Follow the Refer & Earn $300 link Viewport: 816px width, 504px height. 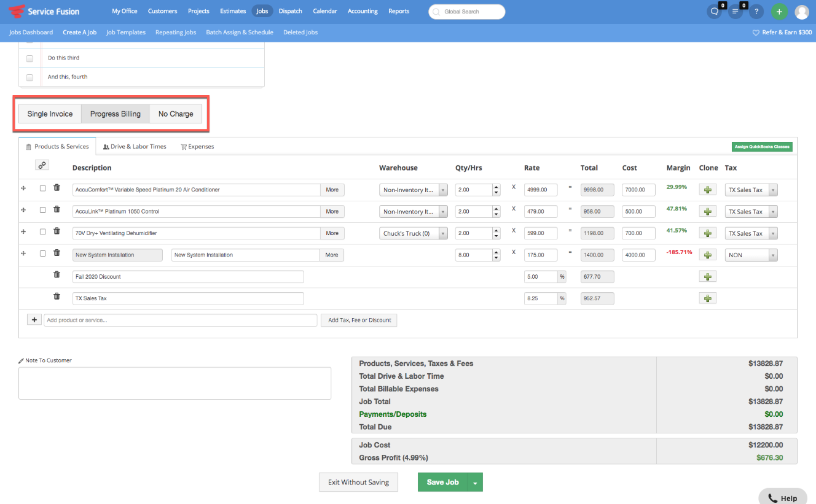pyautogui.click(x=782, y=33)
